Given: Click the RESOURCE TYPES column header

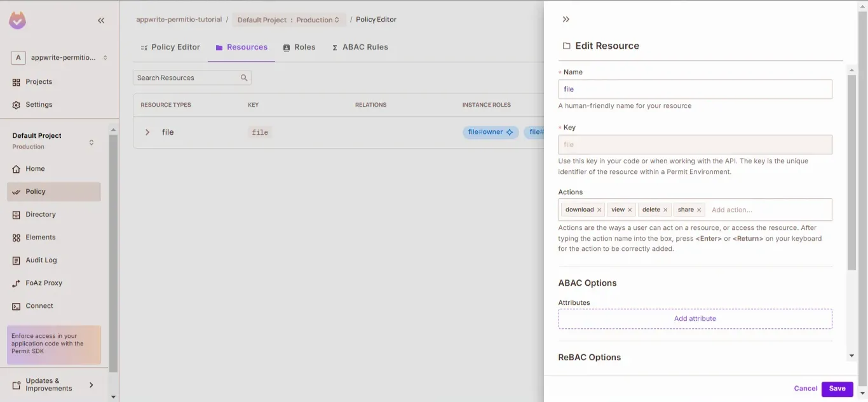Looking at the screenshot, I should click(x=166, y=105).
